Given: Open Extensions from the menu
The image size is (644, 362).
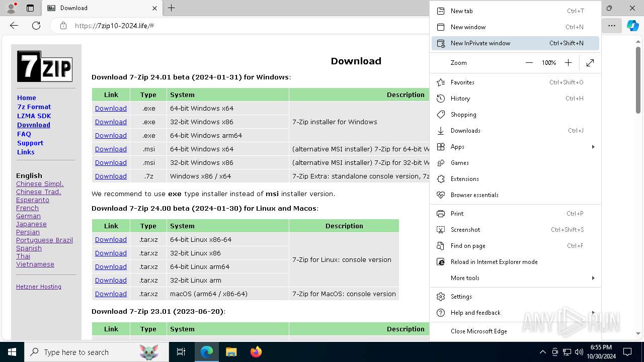Looking at the screenshot, I should pos(515,179).
